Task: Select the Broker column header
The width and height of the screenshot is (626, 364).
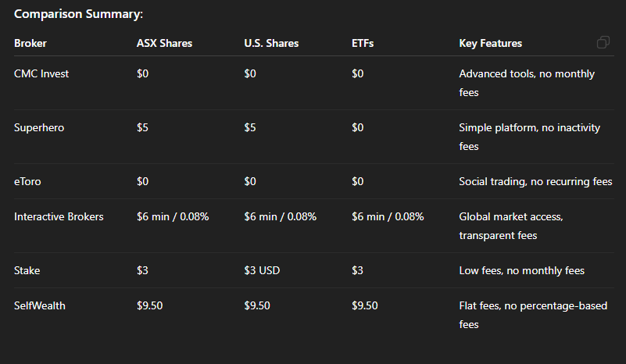Action: (30, 44)
